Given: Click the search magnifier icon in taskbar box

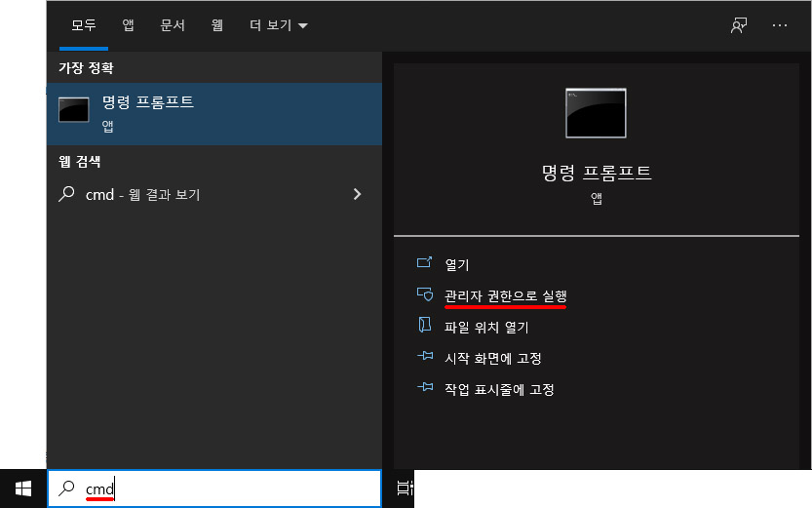Looking at the screenshot, I should [x=67, y=488].
